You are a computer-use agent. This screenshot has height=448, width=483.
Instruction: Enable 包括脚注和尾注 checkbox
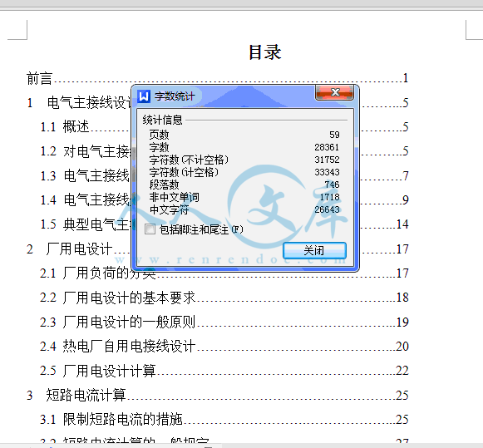150,229
